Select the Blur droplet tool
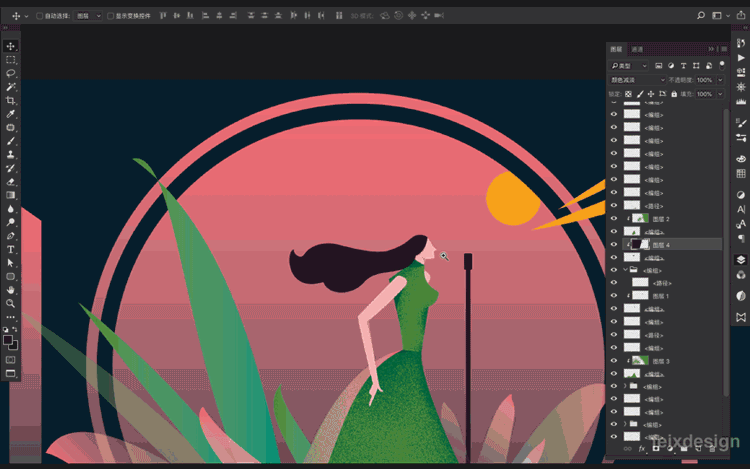Screen dimensions: 750x469 pyautogui.click(x=11, y=208)
